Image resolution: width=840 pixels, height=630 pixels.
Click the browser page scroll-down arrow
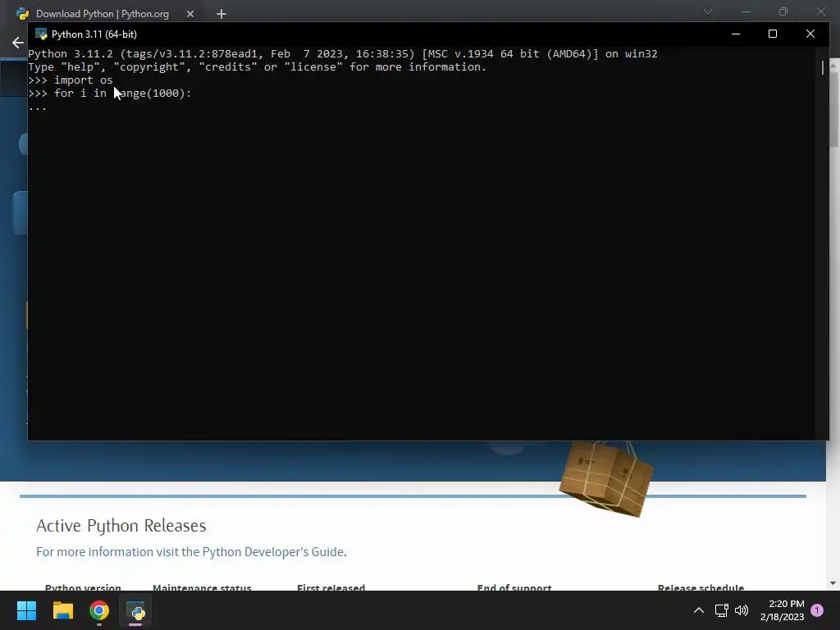[833, 583]
